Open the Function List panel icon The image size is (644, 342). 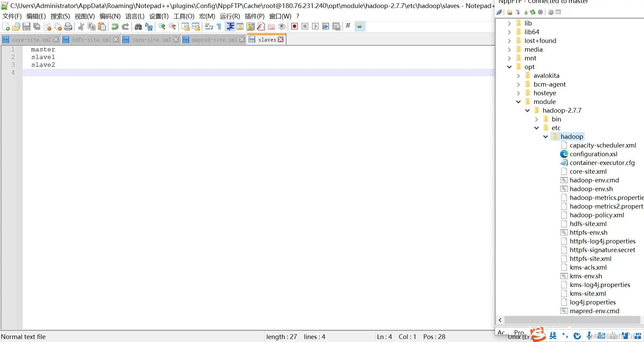(x=261, y=26)
